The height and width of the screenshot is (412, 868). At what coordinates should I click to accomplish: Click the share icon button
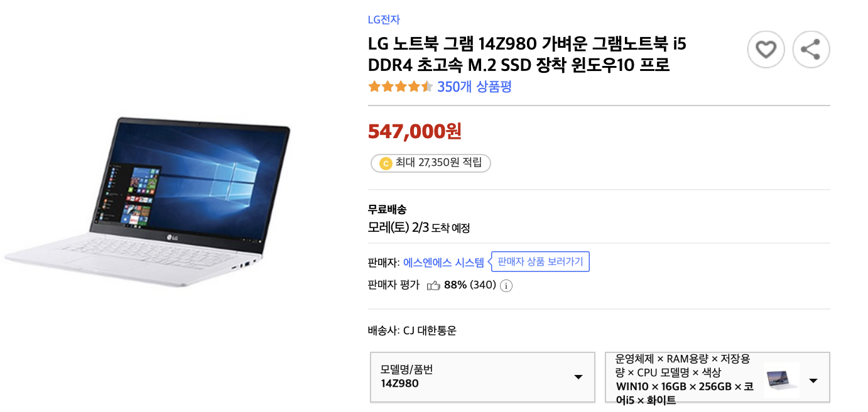(811, 49)
